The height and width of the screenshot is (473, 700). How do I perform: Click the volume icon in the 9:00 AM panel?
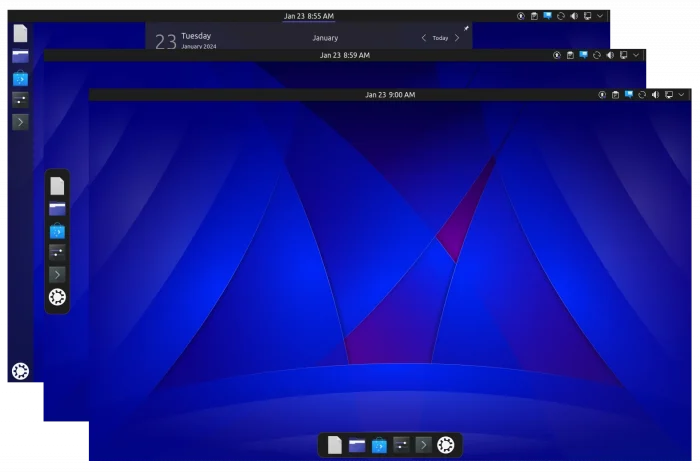tap(655, 95)
